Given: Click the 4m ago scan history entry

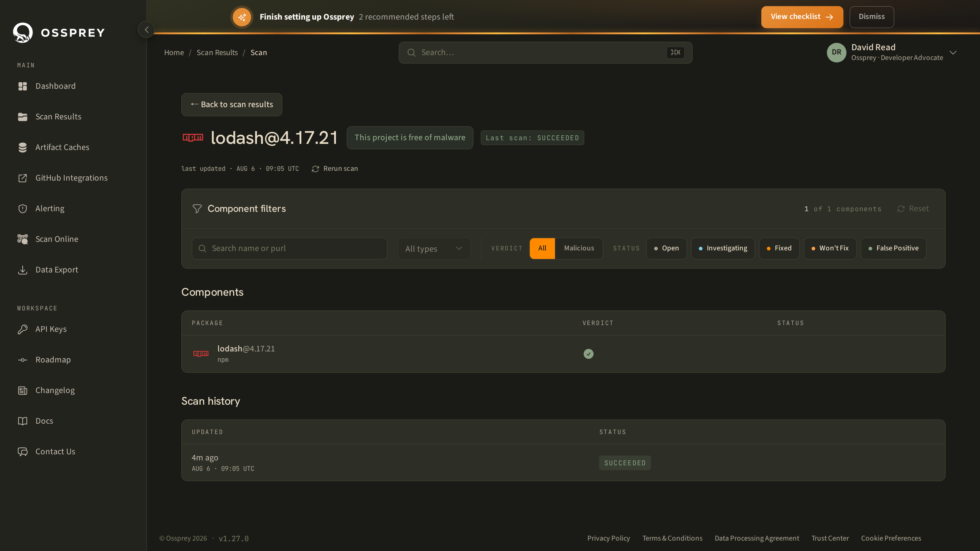Looking at the screenshot, I should 205,458.
